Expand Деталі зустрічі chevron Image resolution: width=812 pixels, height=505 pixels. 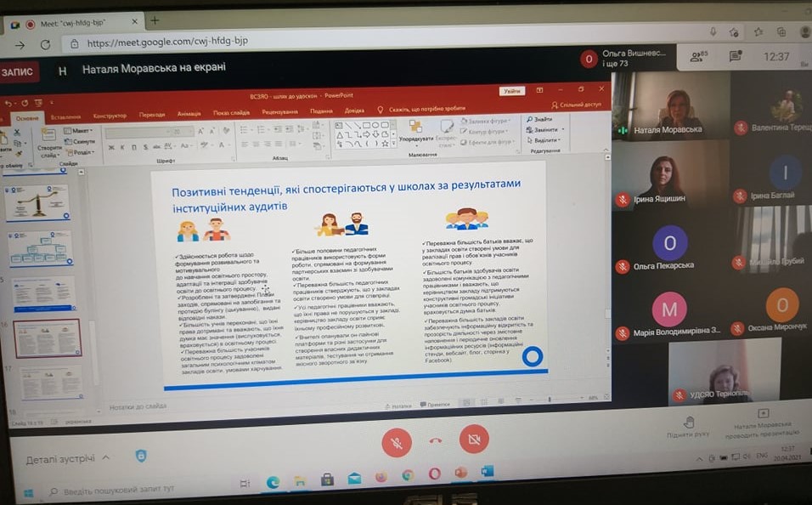[106, 457]
